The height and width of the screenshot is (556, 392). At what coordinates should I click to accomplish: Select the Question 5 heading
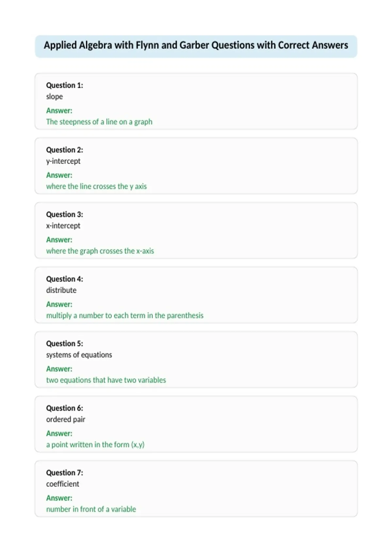(65, 344)
